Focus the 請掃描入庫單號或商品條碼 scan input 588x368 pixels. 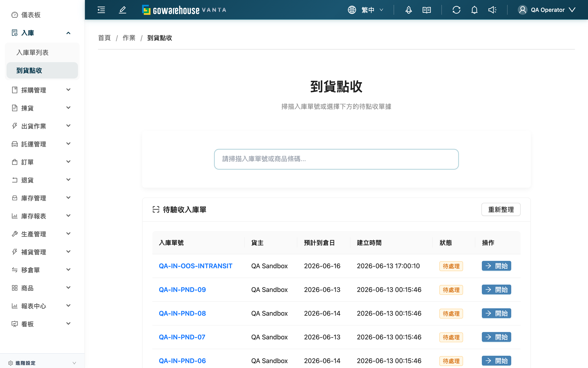point(336,159)
